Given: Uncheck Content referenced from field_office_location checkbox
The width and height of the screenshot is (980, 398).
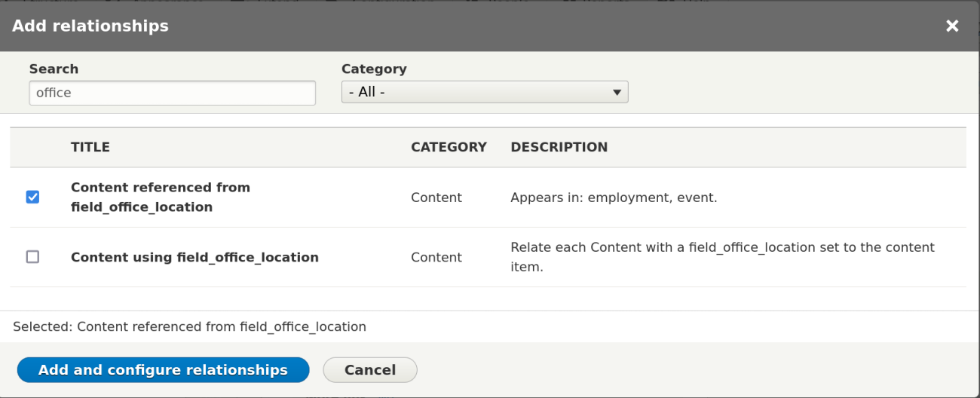Looking at the screenshot, I should [32, 197].
